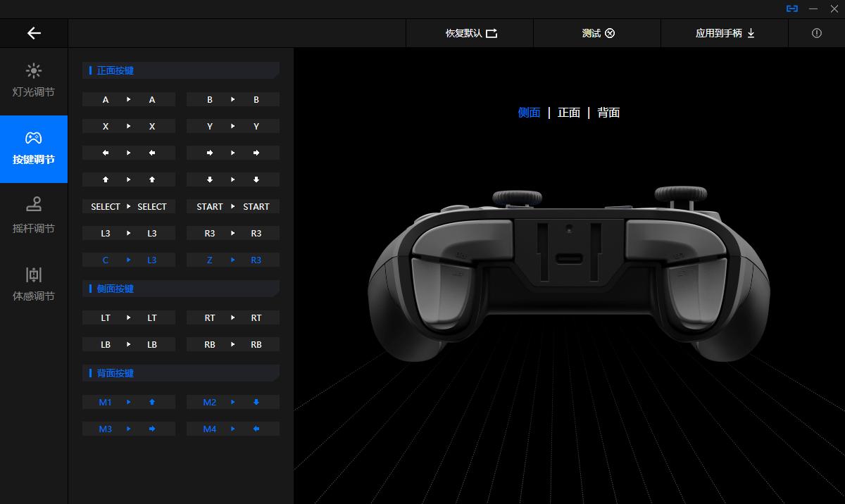
Task: Select the 按键调节 gamepad icon
Action: [x=34, y=138]
